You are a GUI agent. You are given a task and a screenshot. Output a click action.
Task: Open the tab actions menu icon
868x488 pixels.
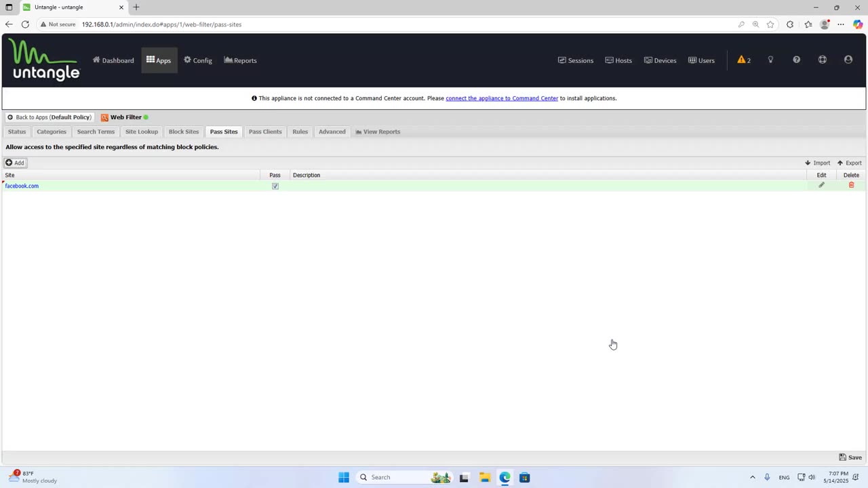click(9, 7)
